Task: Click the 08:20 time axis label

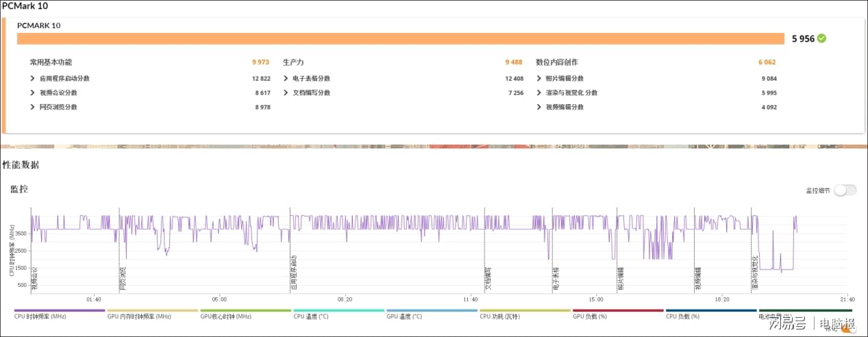Action: (345, 299)
